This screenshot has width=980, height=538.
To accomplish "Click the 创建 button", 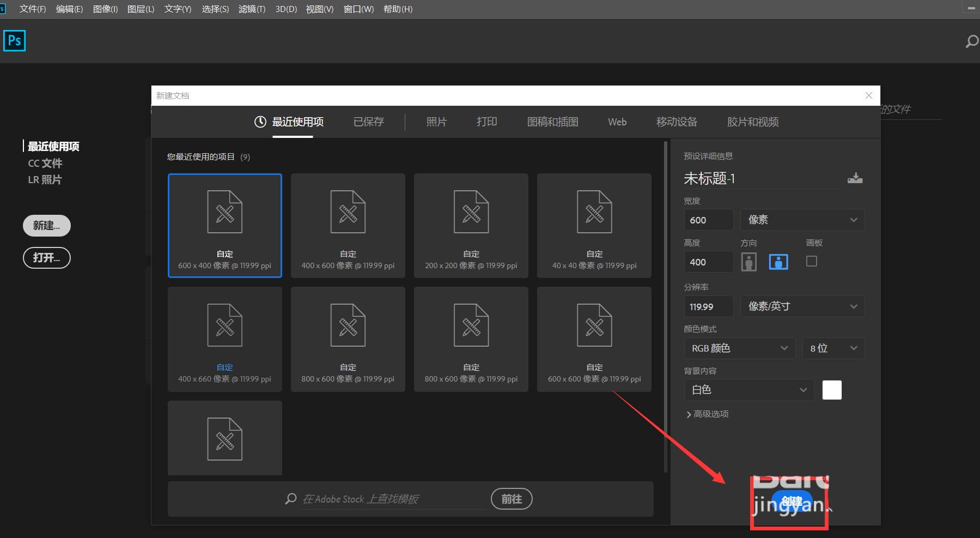I will pyautogui.click(x=792, y=501).
